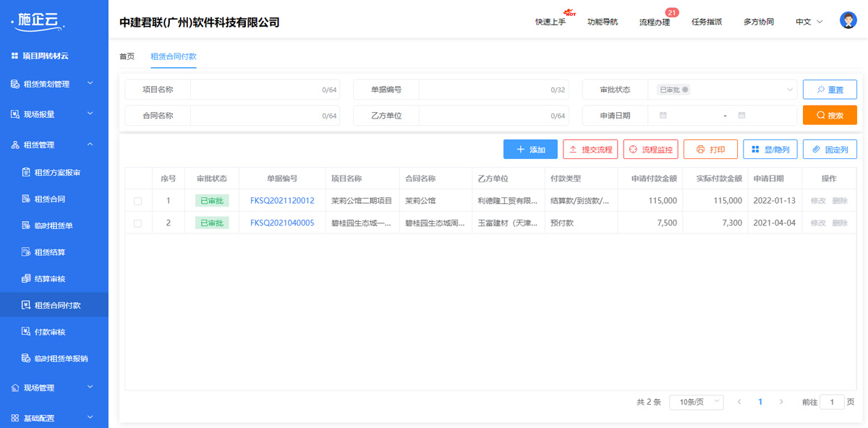Screen dimensions: 868x428
Task: Click the 临时租赁单报销 menu icon
Action: click(x=26, y=359)
